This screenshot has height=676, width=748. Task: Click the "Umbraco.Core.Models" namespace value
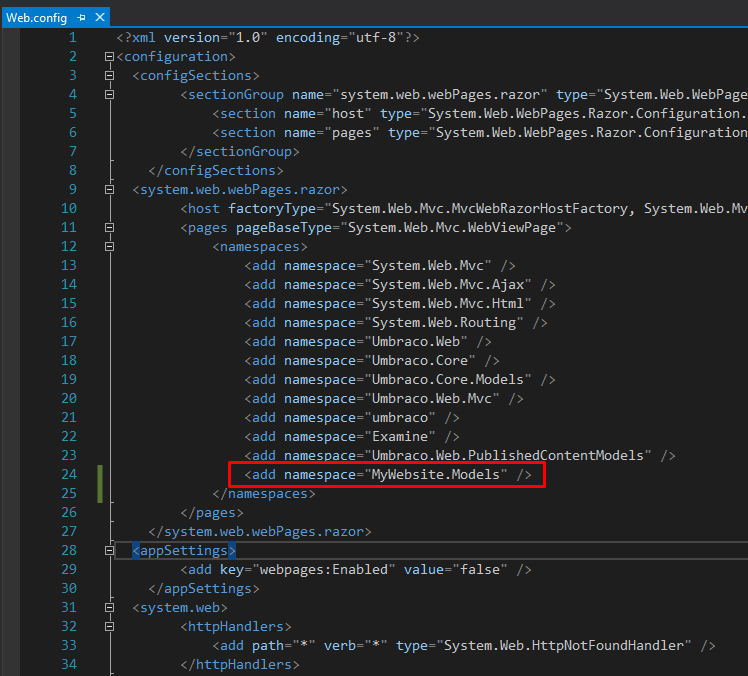coord(447,380)
